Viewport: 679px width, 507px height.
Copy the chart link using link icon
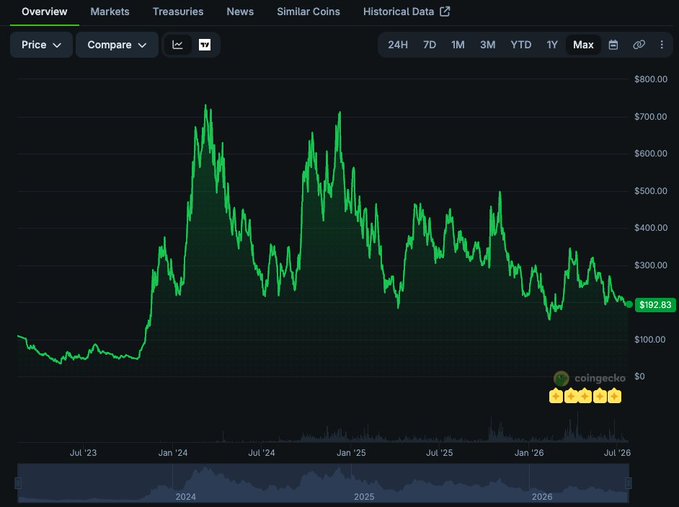coord(639,45)
